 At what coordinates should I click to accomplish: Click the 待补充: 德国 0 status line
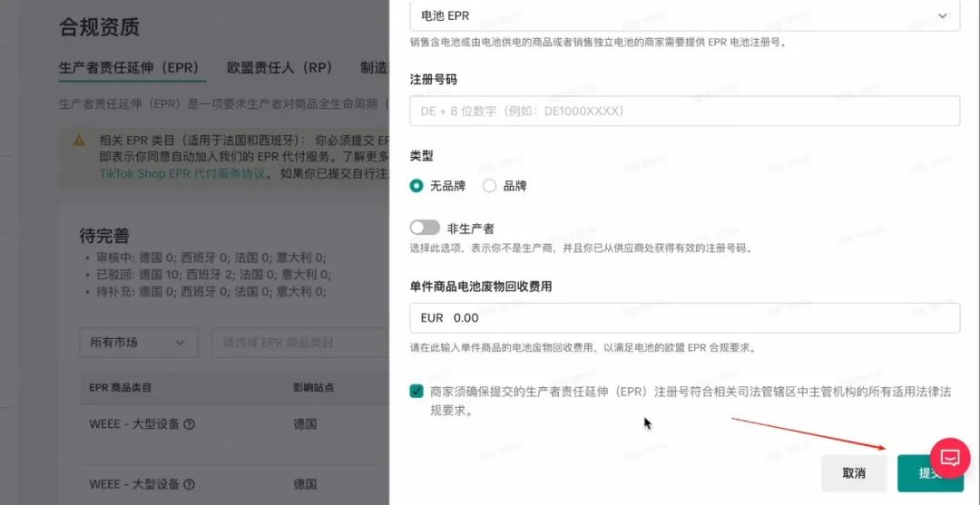(x=210, y=292)
